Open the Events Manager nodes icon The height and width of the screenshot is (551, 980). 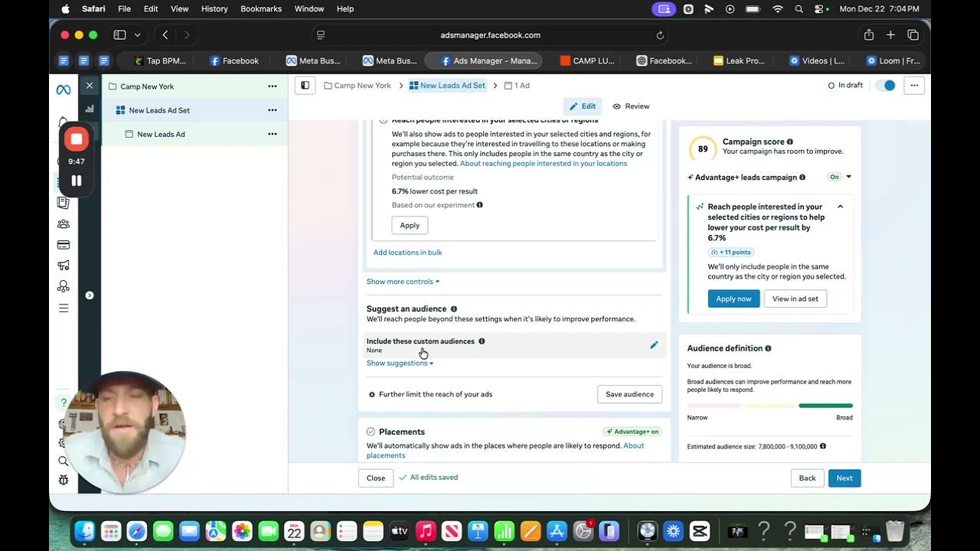point(64,287)
